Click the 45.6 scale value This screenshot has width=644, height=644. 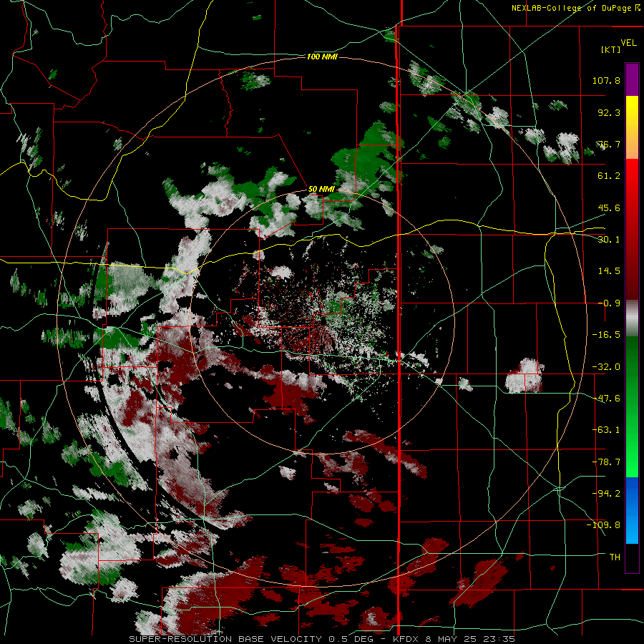pos(609,208)
